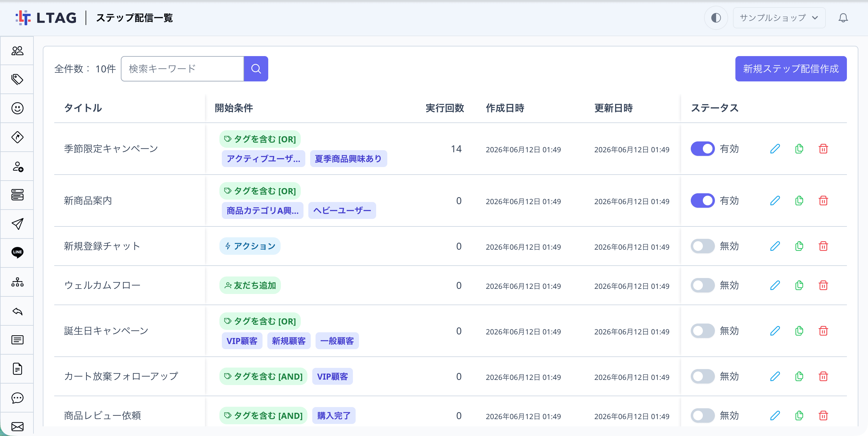Open the friends list sidebar icon
The image size is (868, 436).
[17, 51]
